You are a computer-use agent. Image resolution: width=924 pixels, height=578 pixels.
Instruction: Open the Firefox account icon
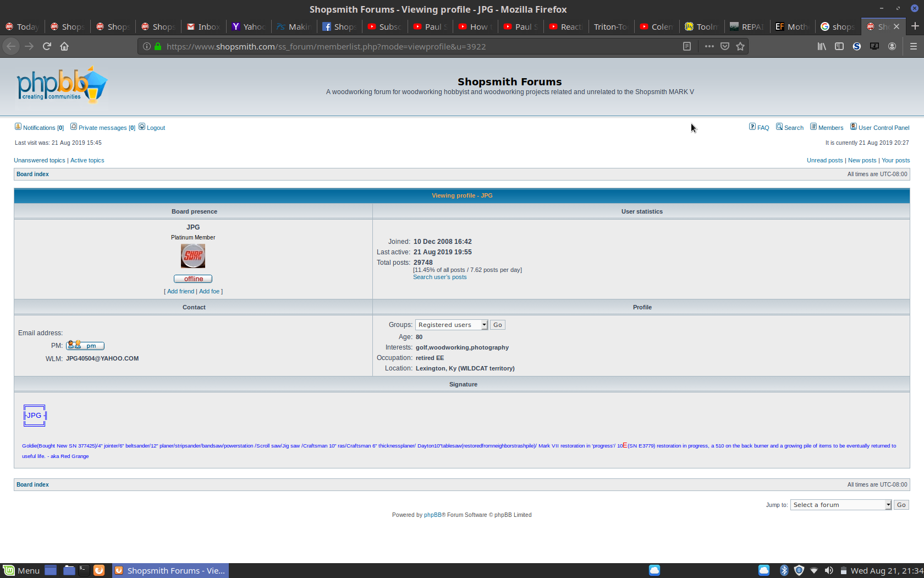892,46
